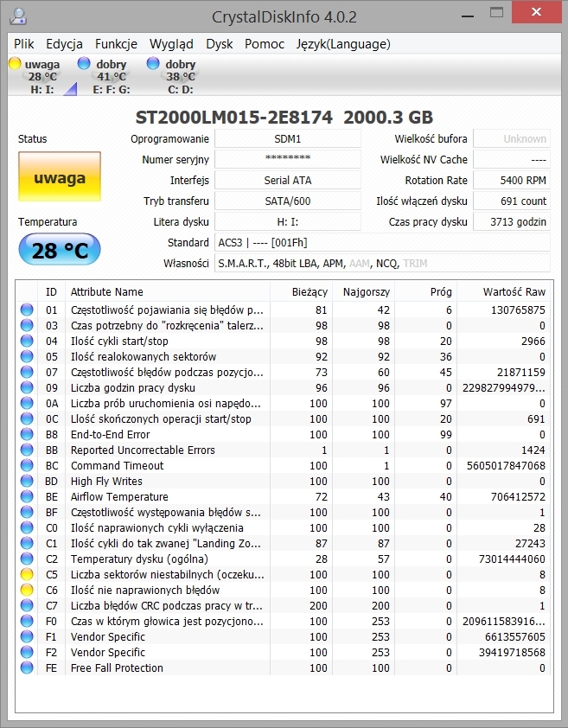This screenshot has height=728, width=568.
Task: Click the yellow caution orb of attribute C5
Action: 27,574
